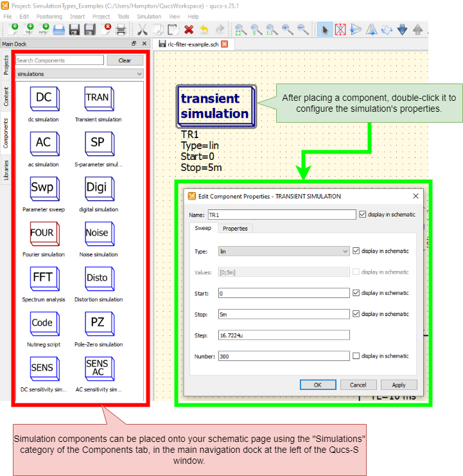
Task: Click the Save All toolbar icon
Action: (90, 30)
